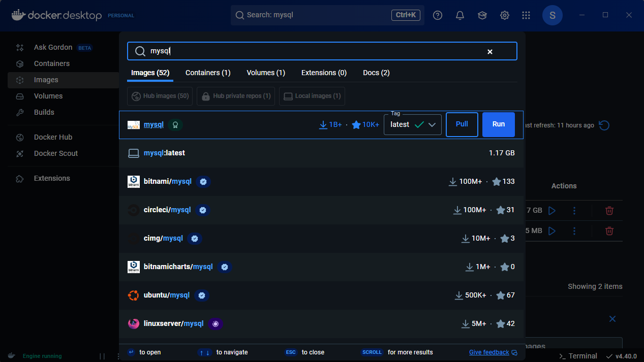Open the Tag dropdown showing latest
The width and height of the screenshot is (644, 362).
[x=412, y=125]
